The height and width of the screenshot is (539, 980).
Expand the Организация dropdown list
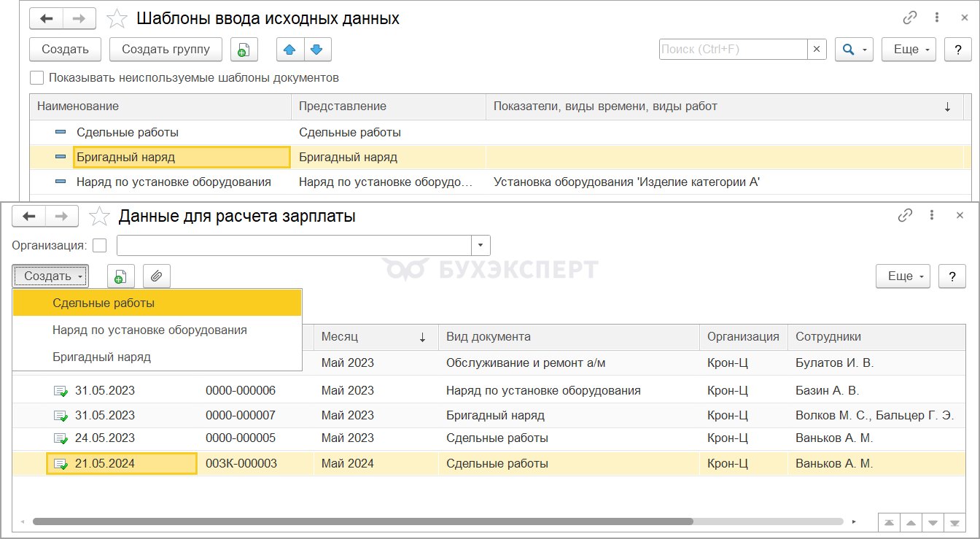(481, 245)
